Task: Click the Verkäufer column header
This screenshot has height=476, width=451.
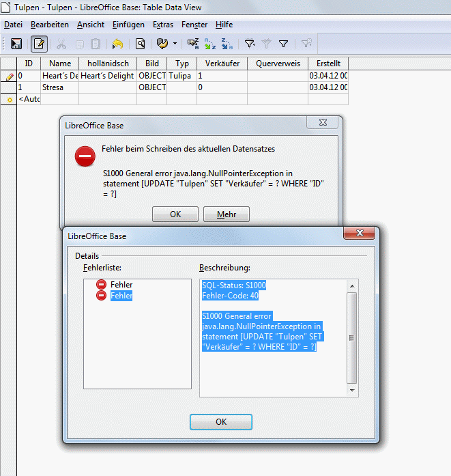Action: coord(222,64)
